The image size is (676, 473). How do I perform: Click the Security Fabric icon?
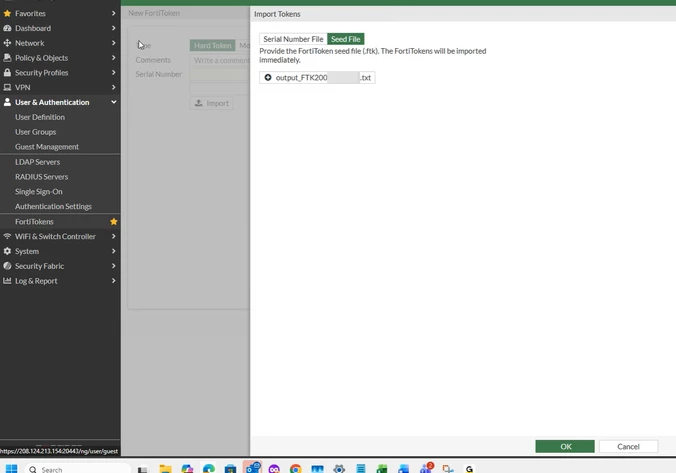[x=7, y=266]
